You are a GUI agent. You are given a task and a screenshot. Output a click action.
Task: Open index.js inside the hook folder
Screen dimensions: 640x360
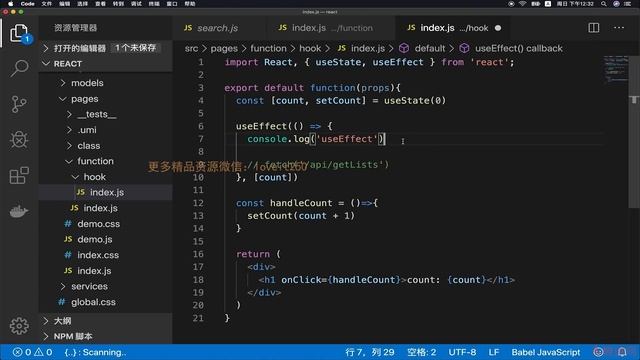tap(107, 192)
